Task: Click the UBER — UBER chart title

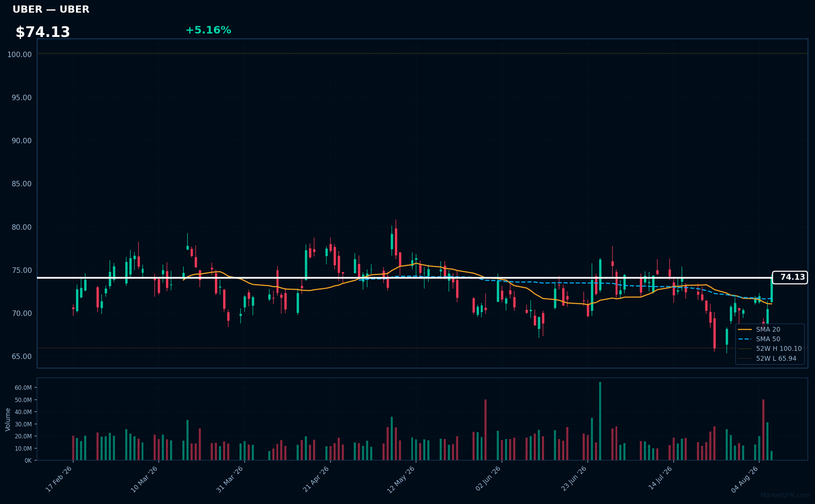Action: click(51, 10)
